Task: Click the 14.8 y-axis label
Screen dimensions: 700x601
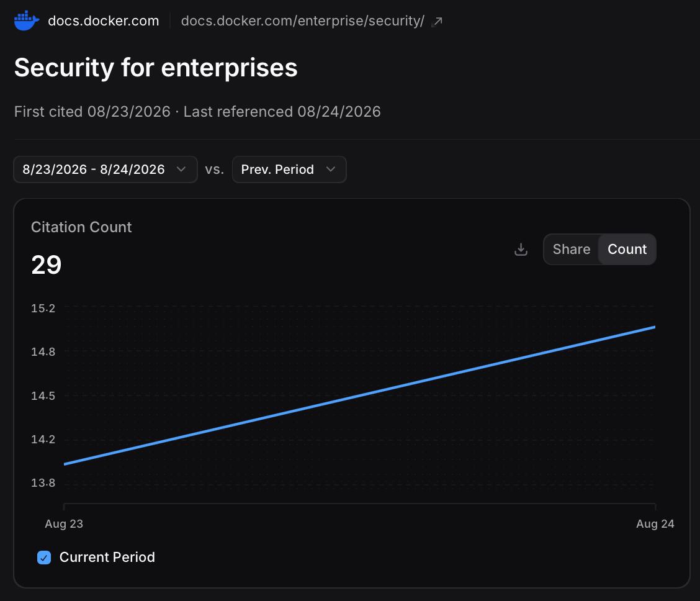Action: pos(43,352)
